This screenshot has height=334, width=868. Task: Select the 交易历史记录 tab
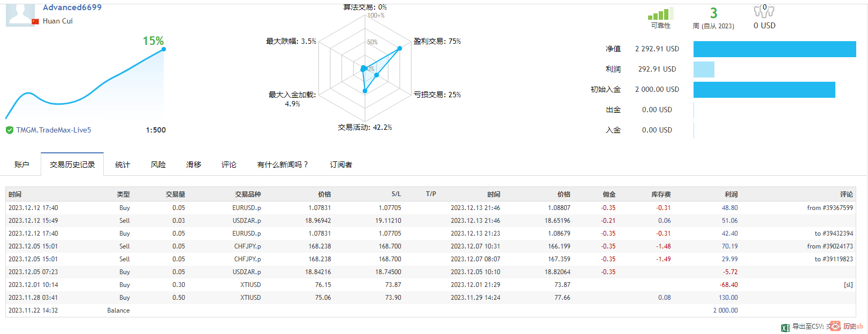coord(72,165)
